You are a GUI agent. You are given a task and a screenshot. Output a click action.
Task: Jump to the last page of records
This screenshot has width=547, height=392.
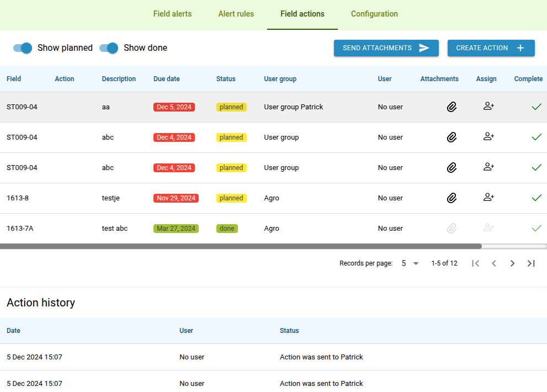pos(531,263)
